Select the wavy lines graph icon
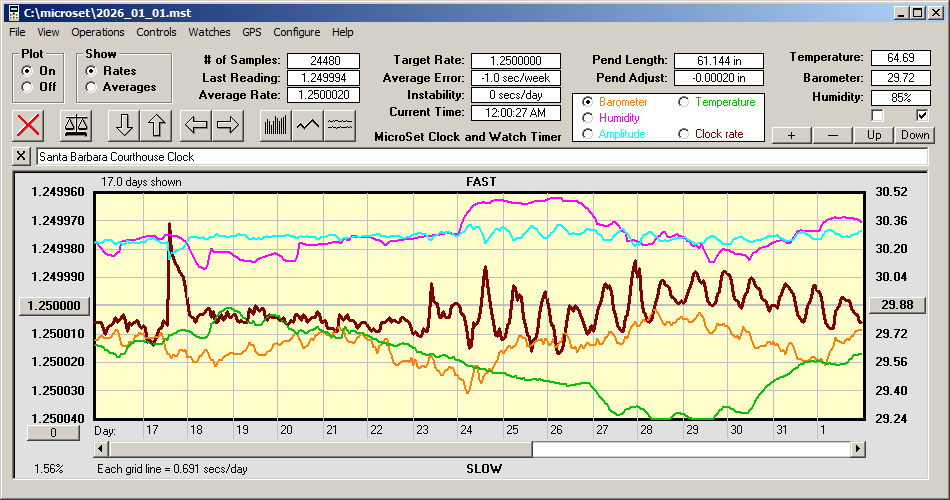 340,125
